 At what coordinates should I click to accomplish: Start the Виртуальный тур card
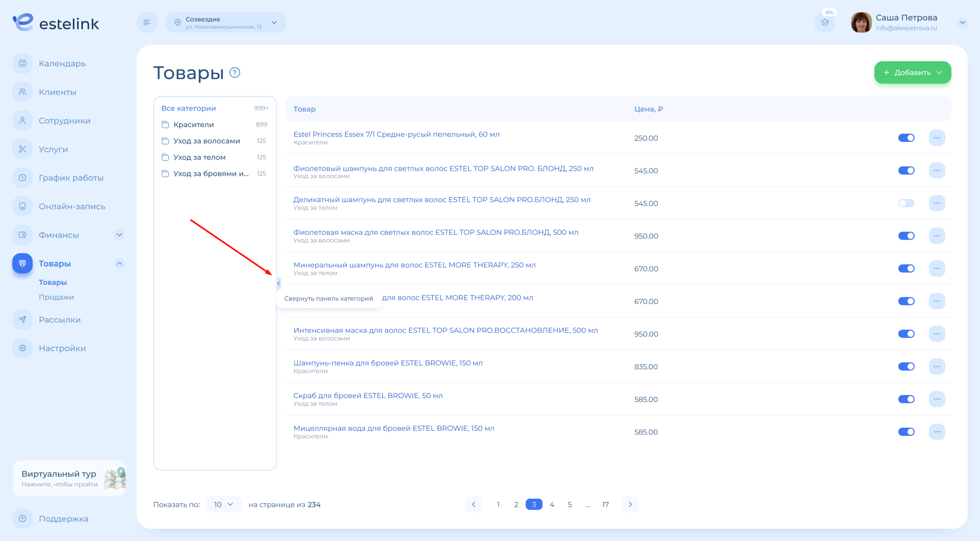pyautogui.click(x=70, y=478)
